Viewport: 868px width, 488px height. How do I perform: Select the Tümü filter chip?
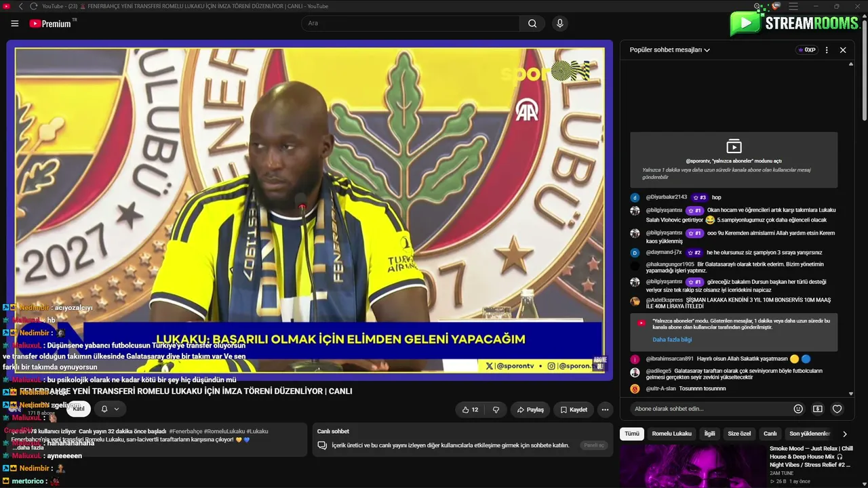coord(632,434)
